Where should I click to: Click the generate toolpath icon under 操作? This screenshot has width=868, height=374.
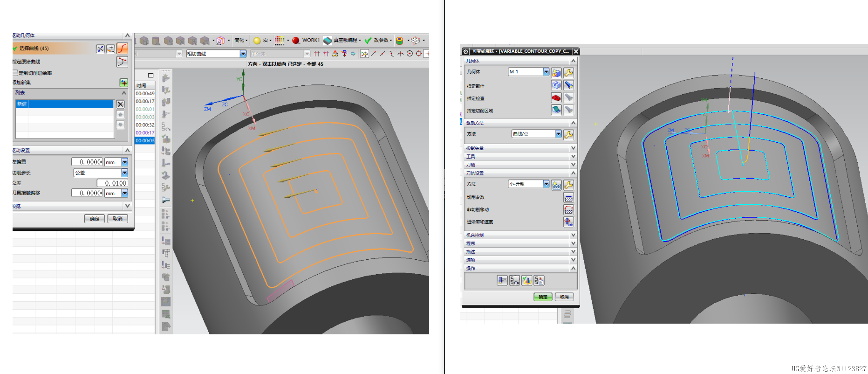pyautogui.click(x=502, y=280)
